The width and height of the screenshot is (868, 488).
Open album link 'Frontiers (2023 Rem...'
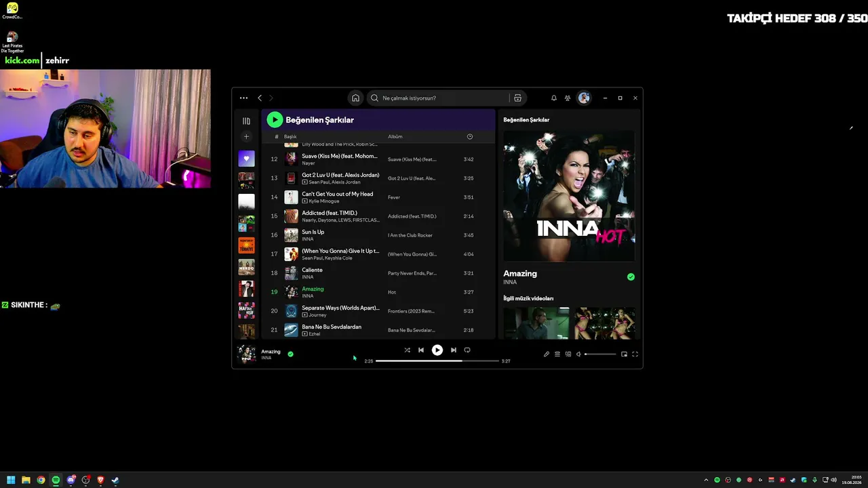(411, 311)
